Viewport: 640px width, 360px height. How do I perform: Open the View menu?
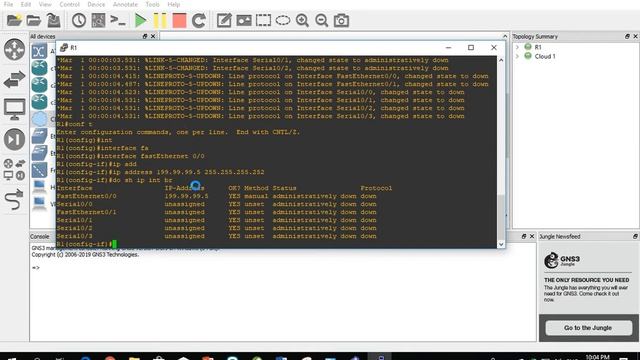[x=45, y=4]
